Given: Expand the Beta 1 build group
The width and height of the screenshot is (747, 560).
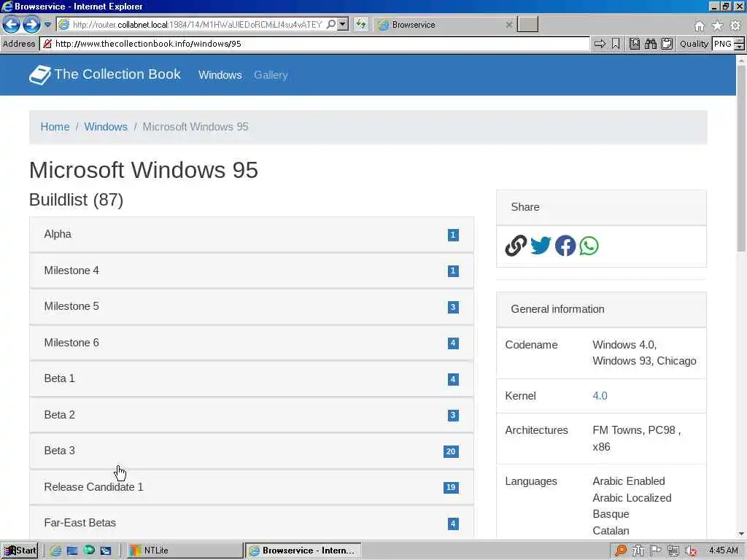Looking at the screenshot, I should [x=252, y=378].
